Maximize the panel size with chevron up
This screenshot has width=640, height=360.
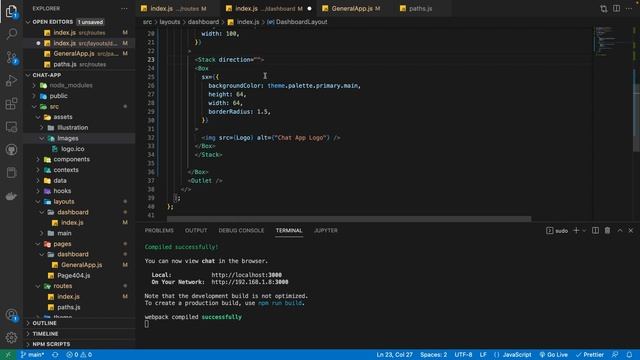620,231
